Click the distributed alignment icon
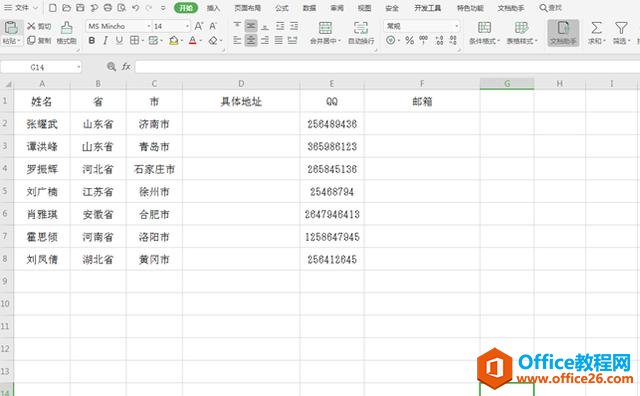 (292, 40)
